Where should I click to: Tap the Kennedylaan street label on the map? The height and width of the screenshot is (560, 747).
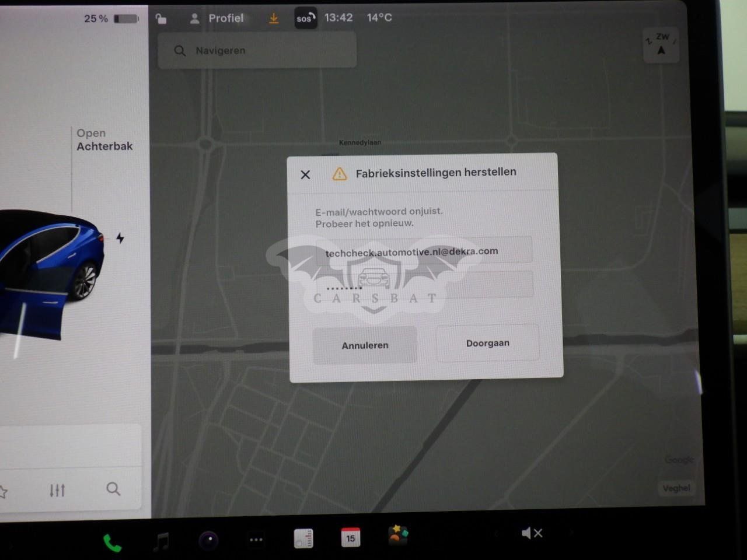click(360, 142)
